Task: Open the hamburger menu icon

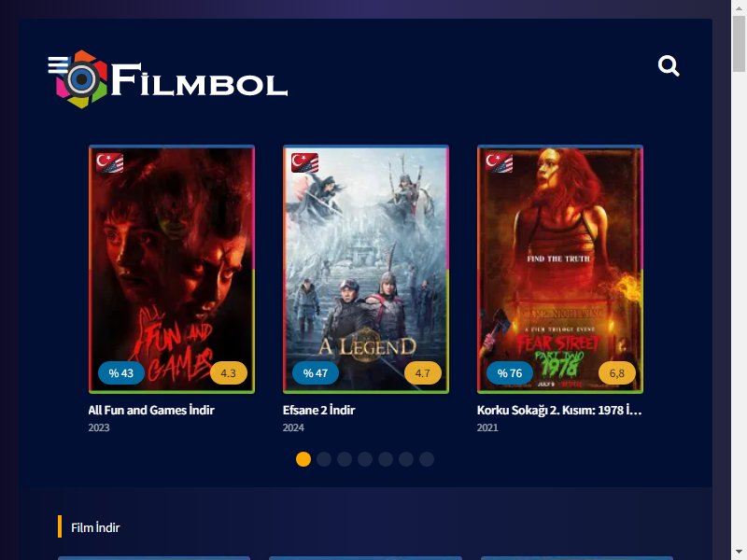Action: pos(58,64)
